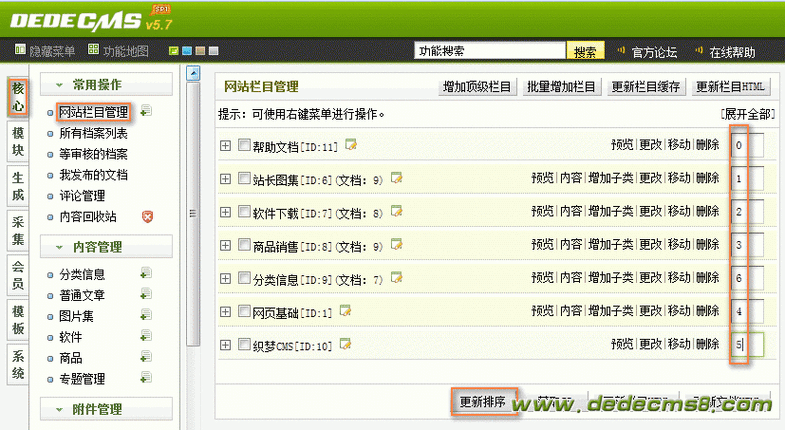Click add icon next to 网站栏目管理 menu
The width and height of the screenshot is (785, 430).
click(146, 111)
